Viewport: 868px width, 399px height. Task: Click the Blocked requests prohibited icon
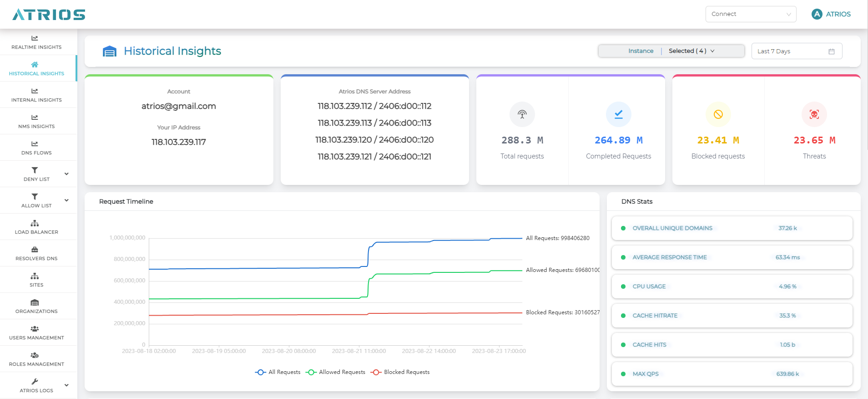point(718,114)
